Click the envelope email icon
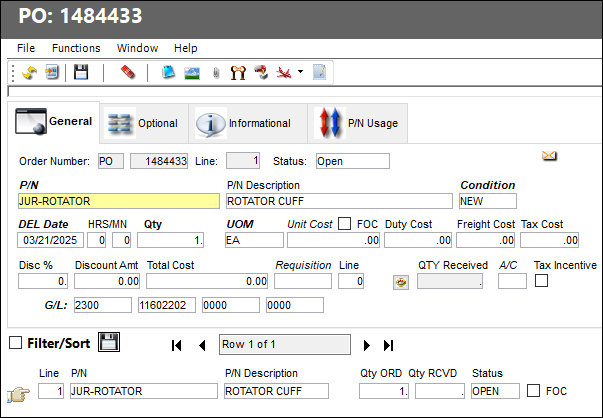Screen dimensions: 603x418 tap(549, 156)
